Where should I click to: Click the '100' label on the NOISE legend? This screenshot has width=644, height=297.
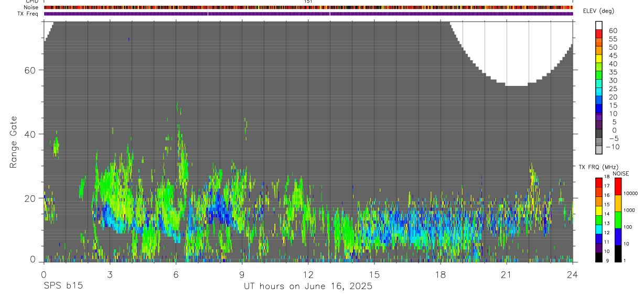tap(628, 227)
